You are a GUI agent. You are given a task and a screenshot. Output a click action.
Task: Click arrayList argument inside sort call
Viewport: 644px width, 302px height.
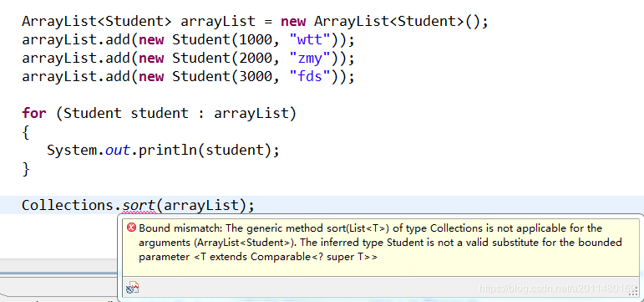click(200, 204)
